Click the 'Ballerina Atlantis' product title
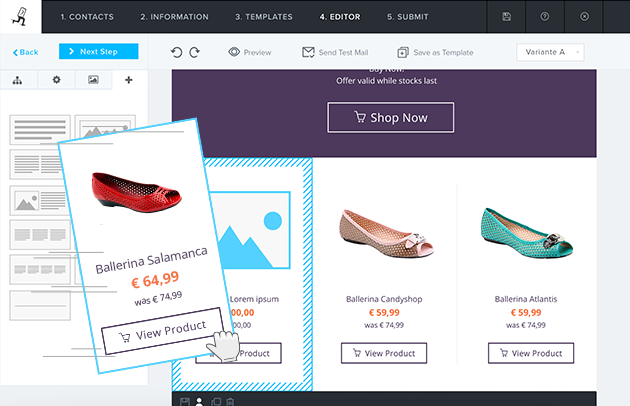Screen dimensions: 630x406 click(x=526, y=299)
